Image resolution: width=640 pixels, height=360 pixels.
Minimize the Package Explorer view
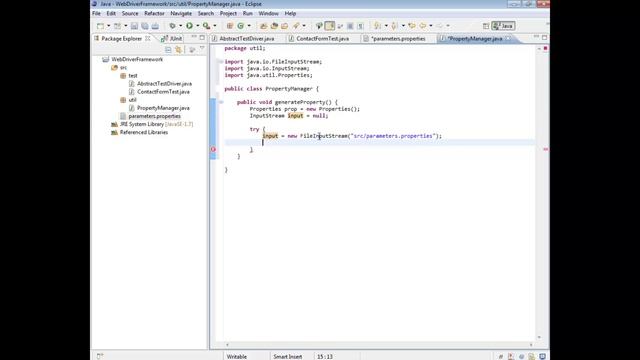194,37
